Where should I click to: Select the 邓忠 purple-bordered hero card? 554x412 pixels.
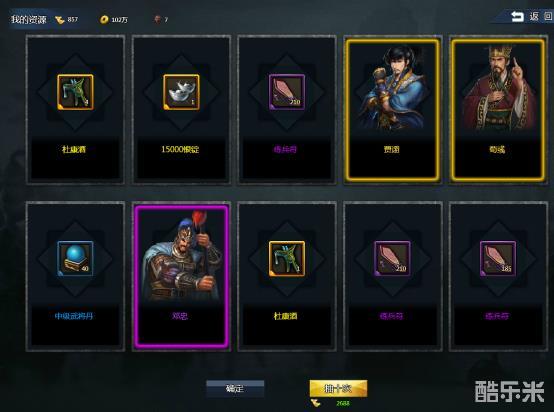[x=181, y=277]
